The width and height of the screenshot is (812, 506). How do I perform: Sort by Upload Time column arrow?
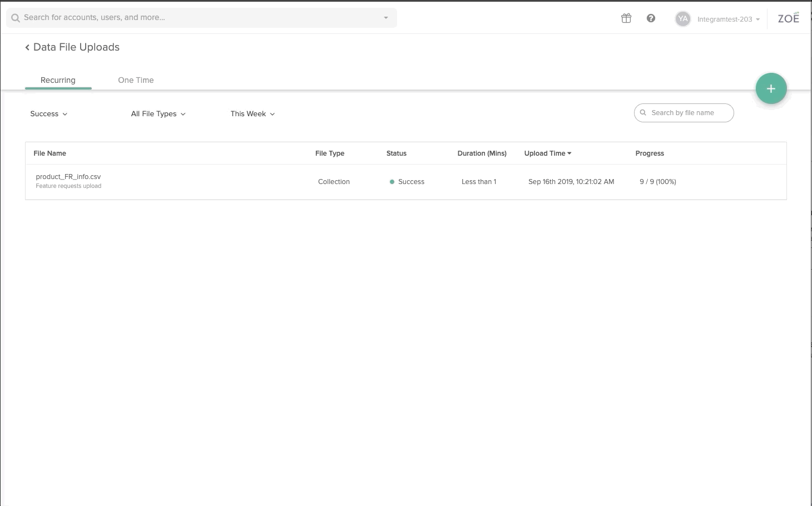click(x=570, y=153)
